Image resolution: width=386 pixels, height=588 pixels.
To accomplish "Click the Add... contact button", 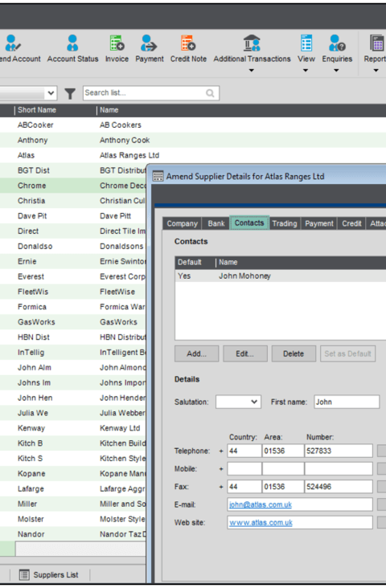I will [196, 353].
